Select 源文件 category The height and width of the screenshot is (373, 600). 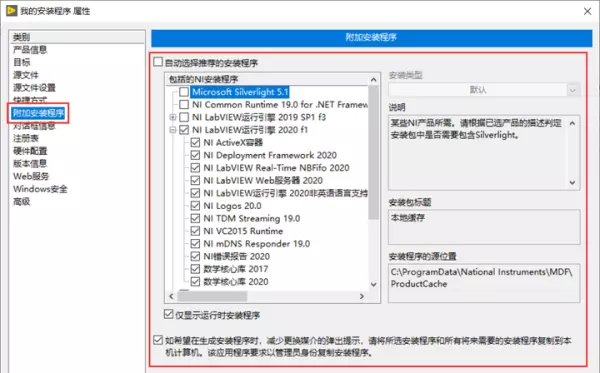pyautogui.click(x=26, y=75)
